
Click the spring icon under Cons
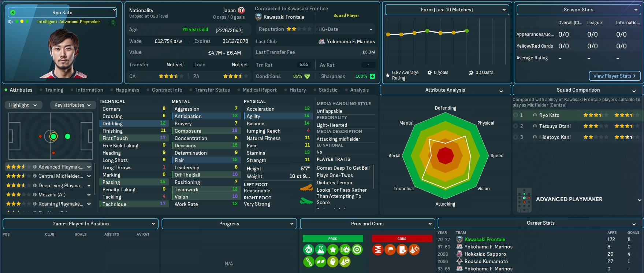pos(378,250)
